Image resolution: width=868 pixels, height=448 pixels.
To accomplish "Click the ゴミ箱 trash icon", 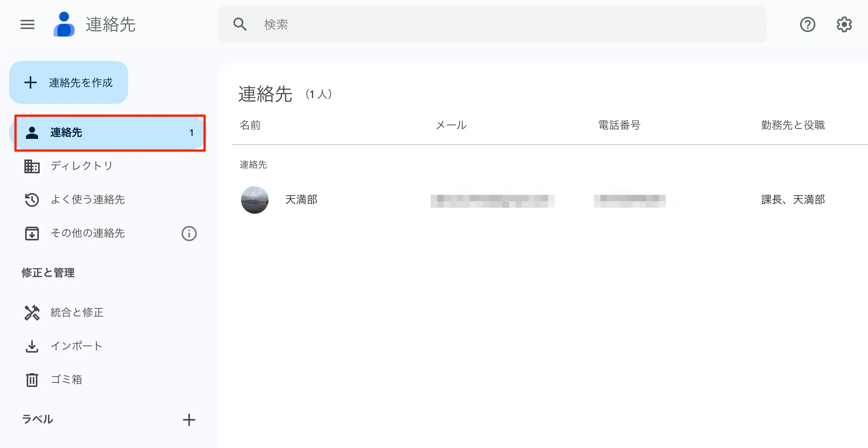I will (x=32, y=380).
